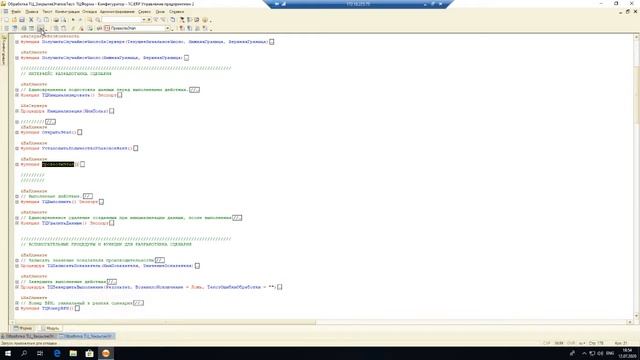The width and height of the screenshot is (640, 360).
Task: Expand procedure ТЦЗавершитьВыполнение fold marker
Action: point(17,287)
